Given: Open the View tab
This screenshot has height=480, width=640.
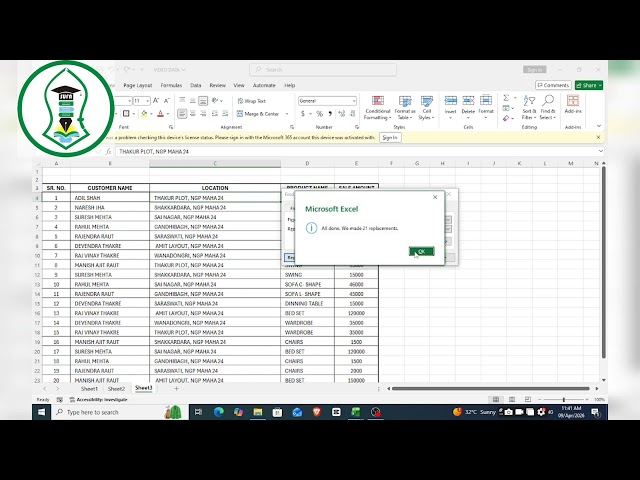Looking at the screenshot, I should [239, 85].
